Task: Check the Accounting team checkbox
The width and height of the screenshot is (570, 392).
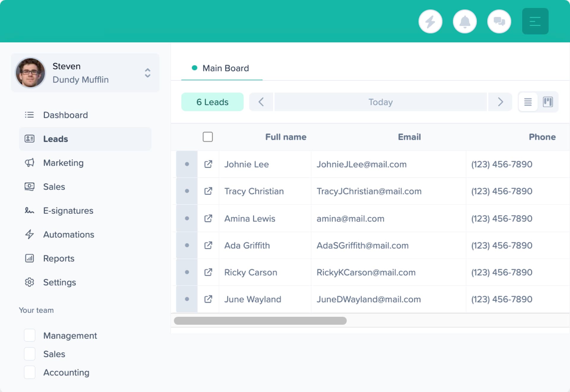Action: click(x=30, y=372)
